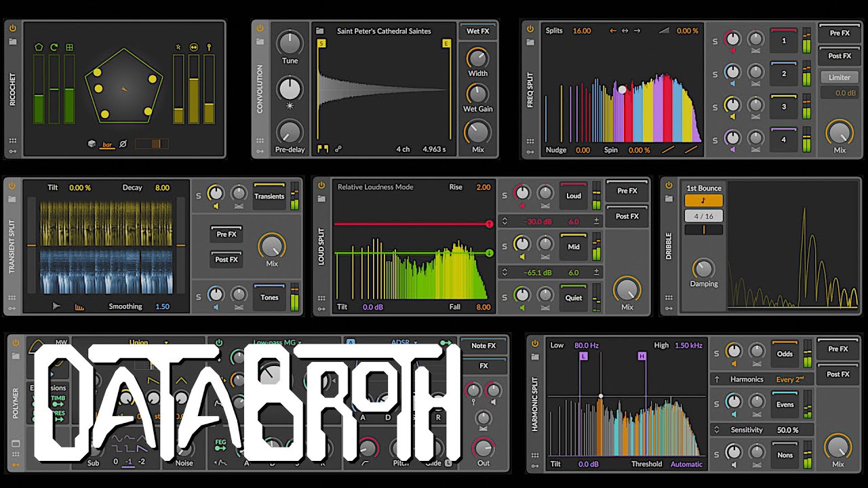Click the Splits 16.00 value field

click(x=581, y=30)
